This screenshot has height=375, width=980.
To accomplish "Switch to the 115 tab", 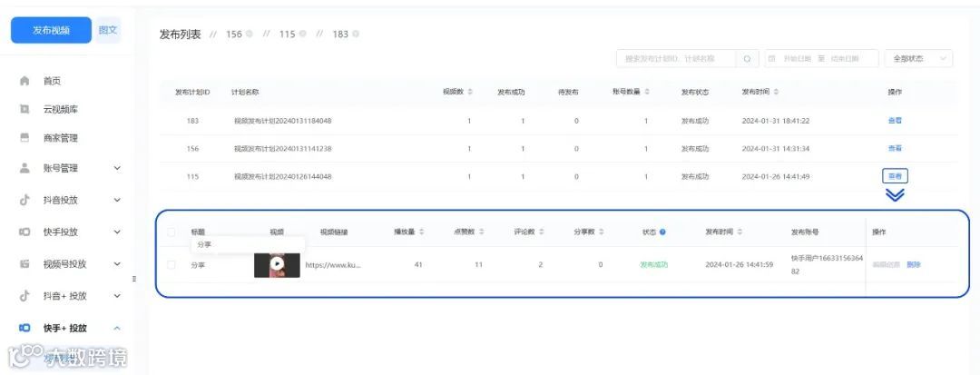I will pyautogui.click(x=287, y=34).
